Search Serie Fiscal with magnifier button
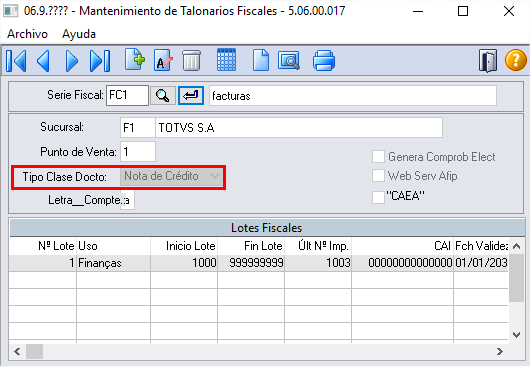 [x=163, y=96]
